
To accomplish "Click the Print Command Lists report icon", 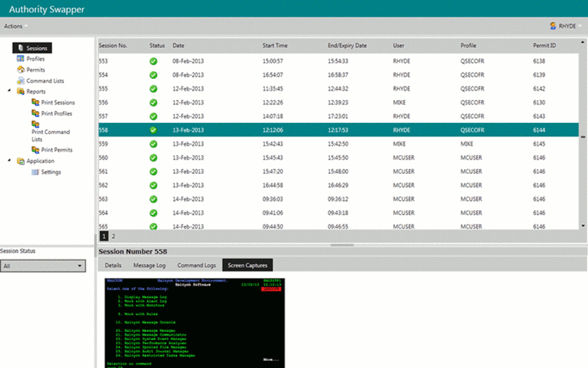I will [35, 124].
